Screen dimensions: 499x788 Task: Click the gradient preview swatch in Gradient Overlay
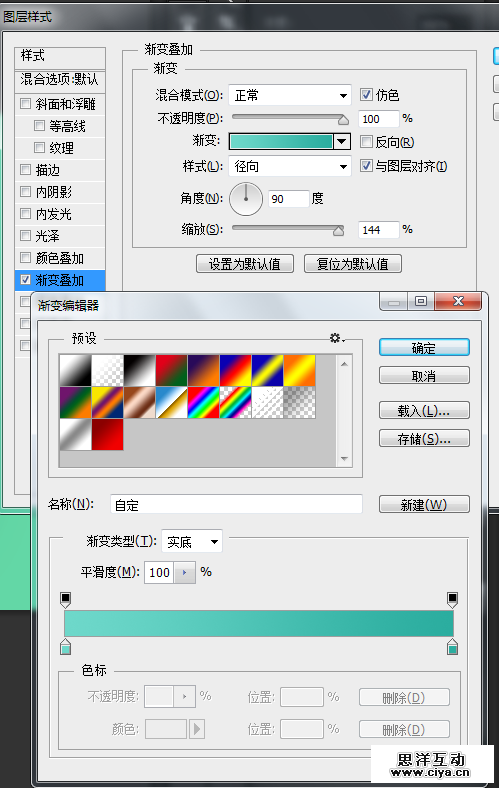[x=281, y=142]
